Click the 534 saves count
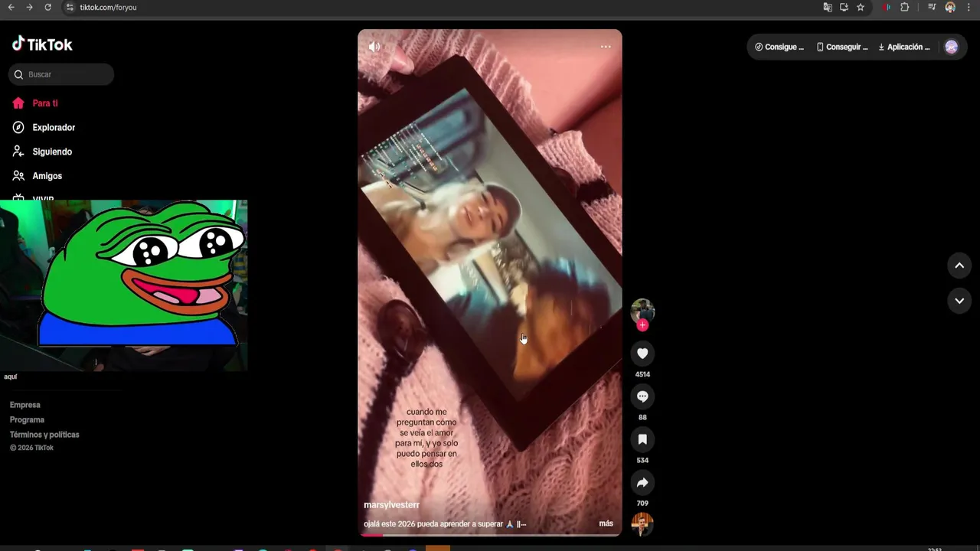 (x=642, y=460)
